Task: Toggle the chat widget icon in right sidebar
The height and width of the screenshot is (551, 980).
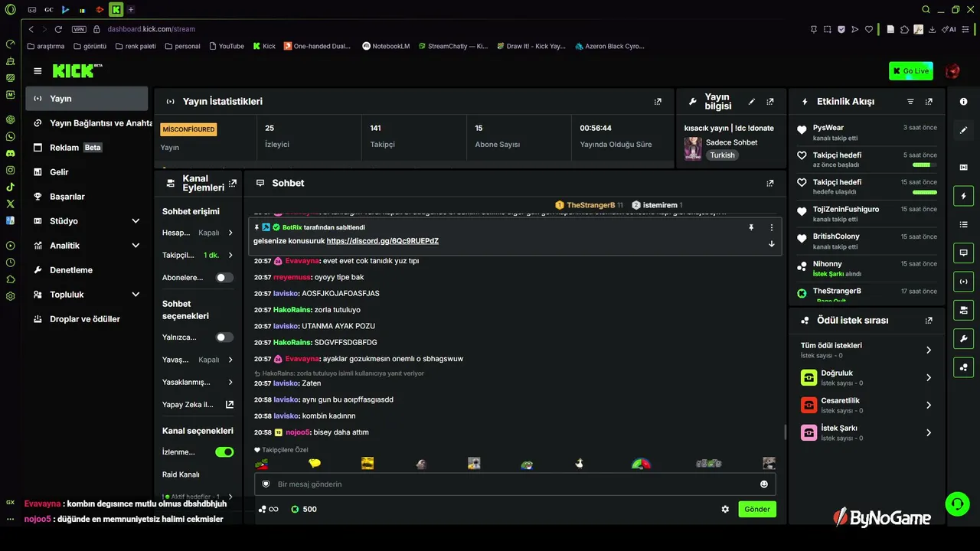Action: (x=963, y=253)
